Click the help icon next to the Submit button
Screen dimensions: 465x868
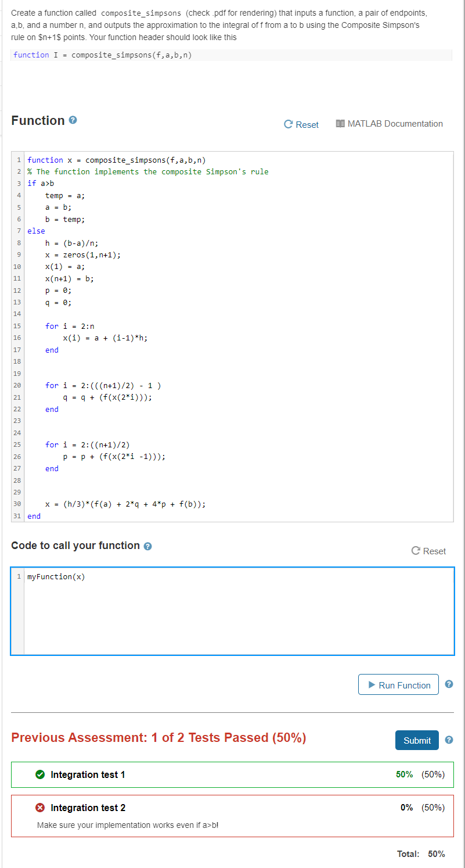(x=449, y=740)
